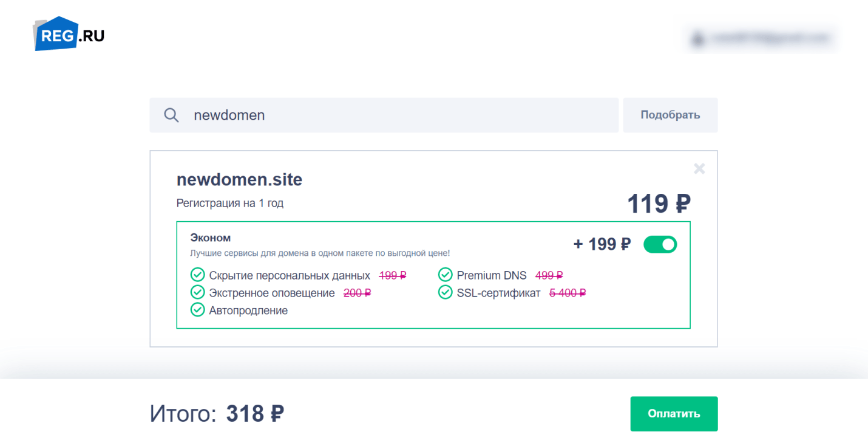868x446 pixels.
Task: Click the magnifier search icon
Action: point(172,115)
